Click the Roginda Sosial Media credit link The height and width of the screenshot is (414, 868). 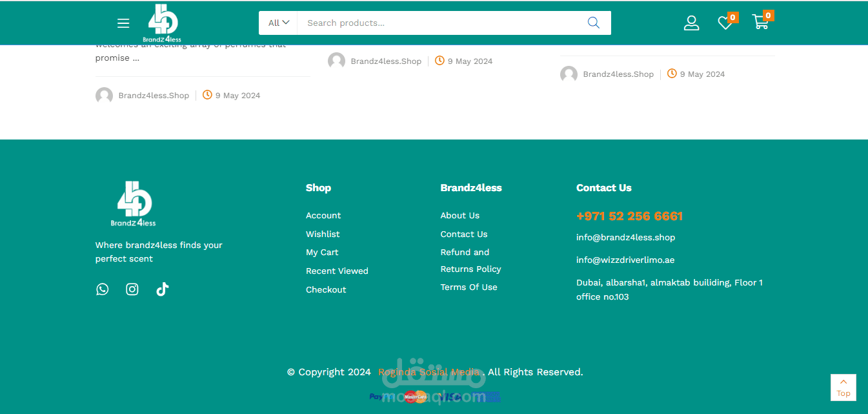pos(429,372)
